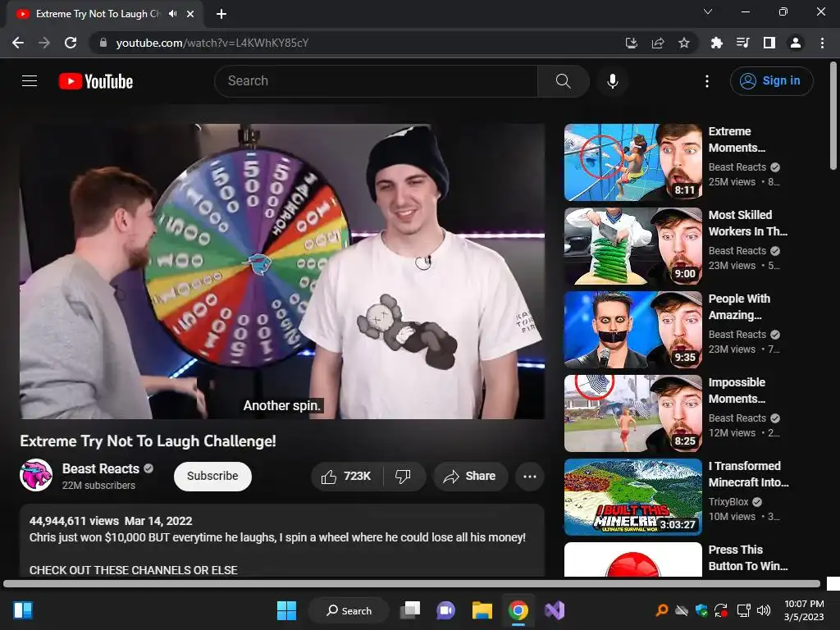Open more actions ellipsis under video
This screenshot has height=630, width=840.
pyautogui.click(x=530, y=477)
